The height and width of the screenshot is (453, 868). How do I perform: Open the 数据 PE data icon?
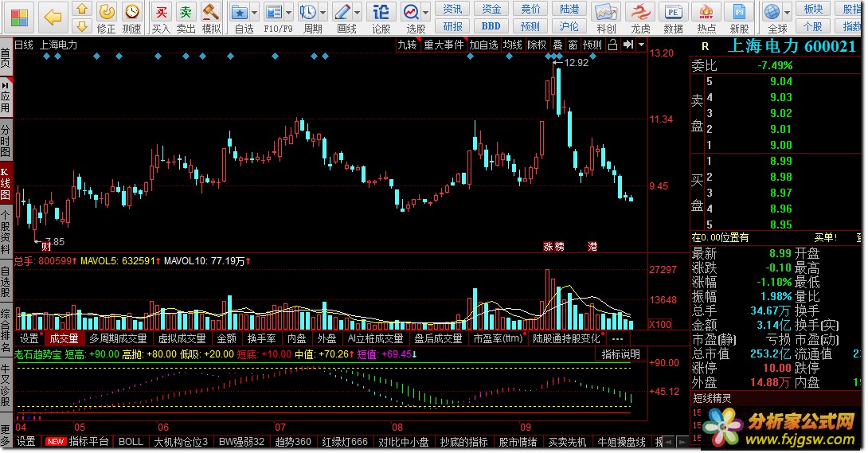coord(673,12)
